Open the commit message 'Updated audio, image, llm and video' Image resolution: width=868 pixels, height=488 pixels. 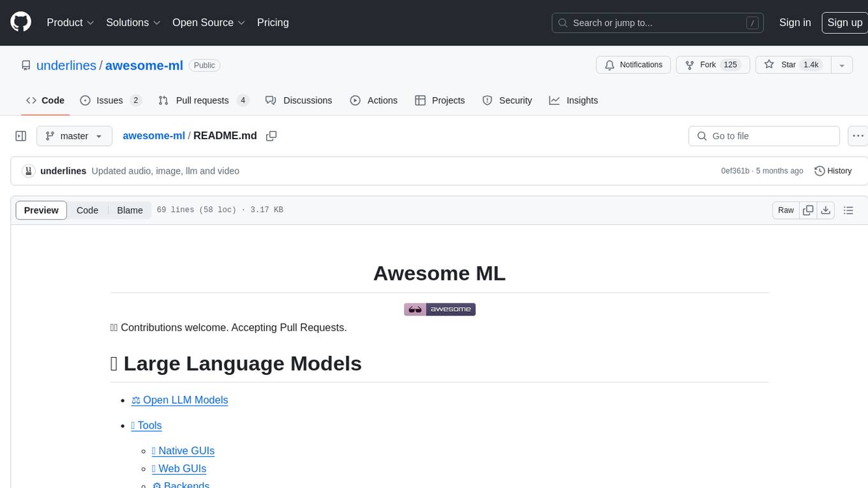[165, 171]
